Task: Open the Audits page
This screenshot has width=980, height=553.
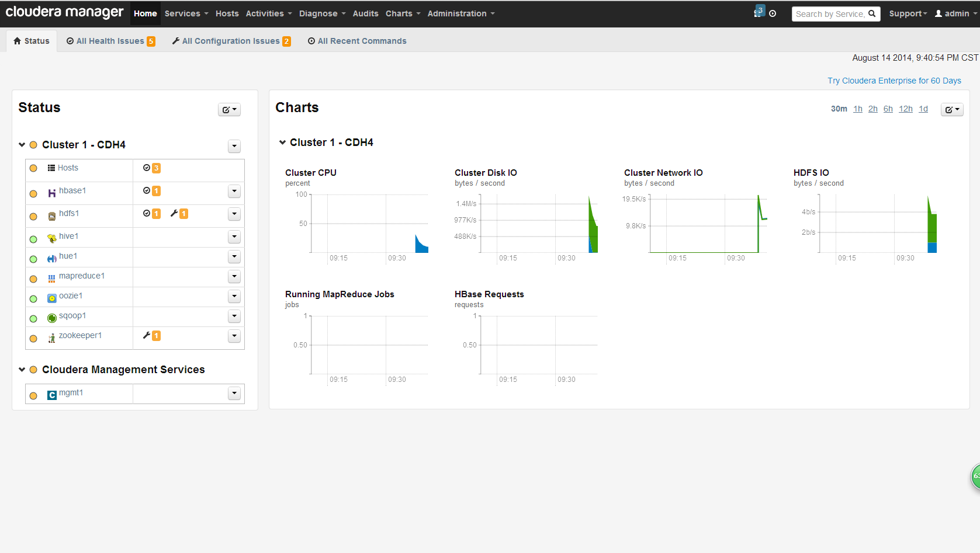Action: click(x=366, y=13)
